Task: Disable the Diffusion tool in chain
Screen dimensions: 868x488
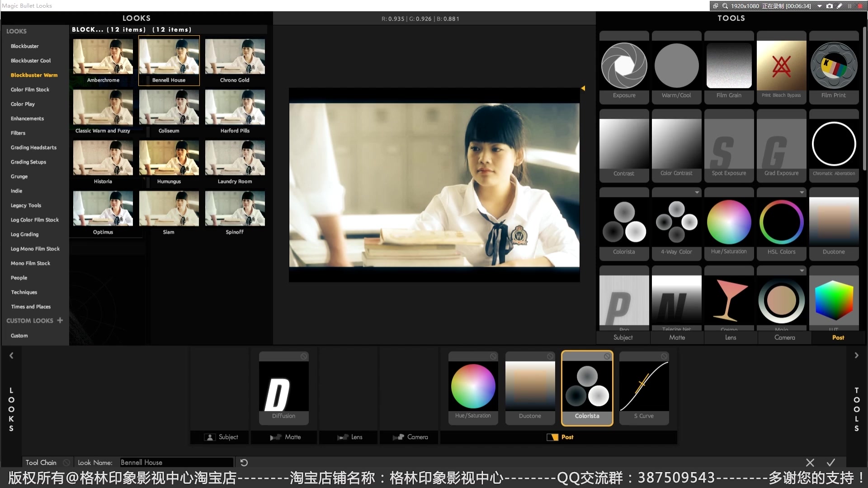Action: pos(304,357)
